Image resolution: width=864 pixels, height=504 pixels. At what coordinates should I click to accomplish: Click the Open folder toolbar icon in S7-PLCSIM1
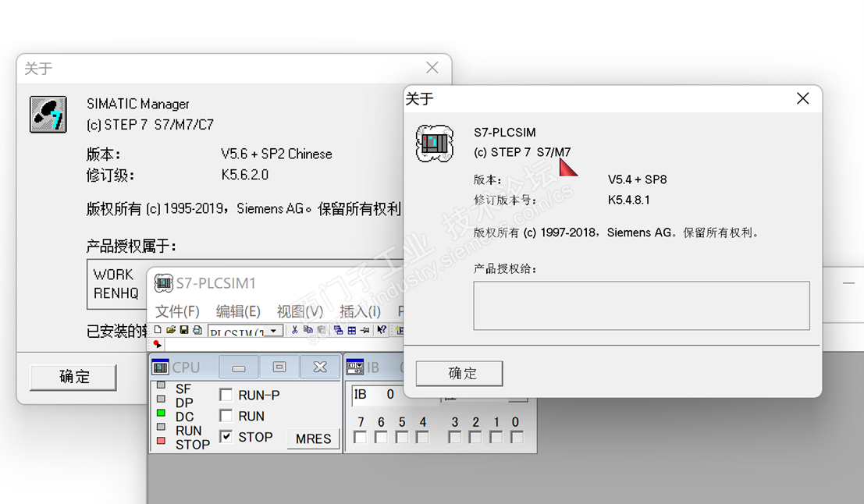pos(171,329)
